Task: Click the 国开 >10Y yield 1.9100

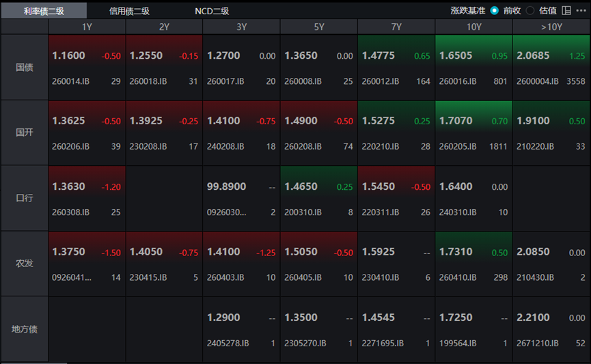Action: (533, 121)
